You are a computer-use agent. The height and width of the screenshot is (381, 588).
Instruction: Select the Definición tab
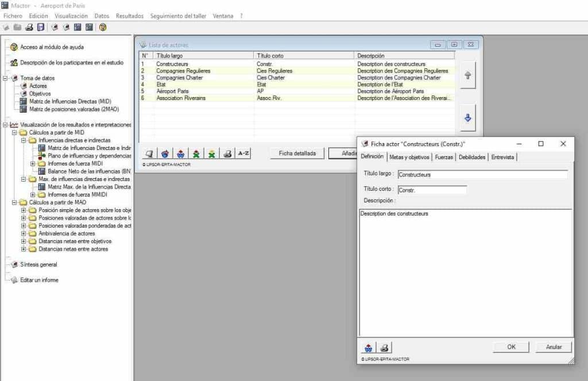(372, 156)
